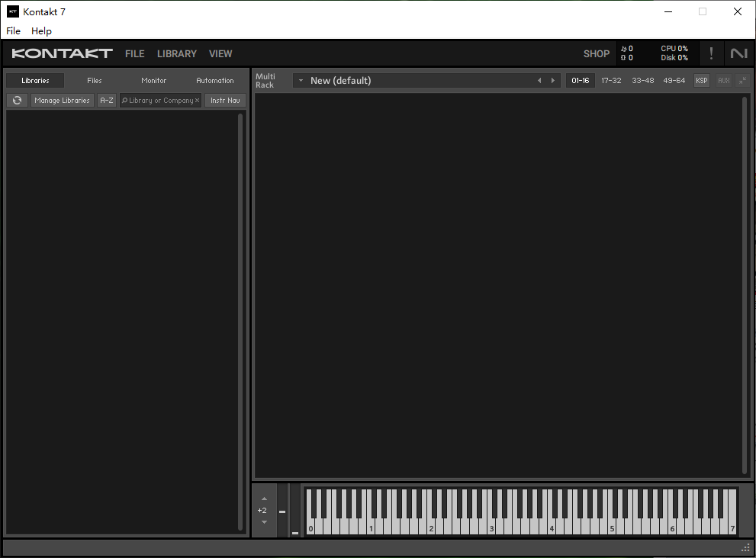The width and height of the screenshot is (756, 558).
Task: Click the voice count readout
Action: (x=627, y=49)
